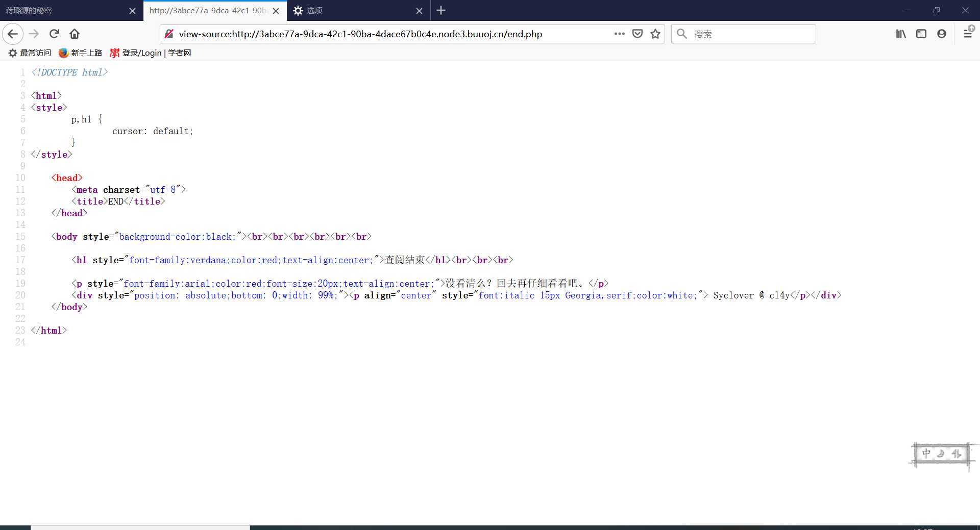980x530 pixels.
Task: Click the closing </style> tag
Action: click(x=52, y=155)
